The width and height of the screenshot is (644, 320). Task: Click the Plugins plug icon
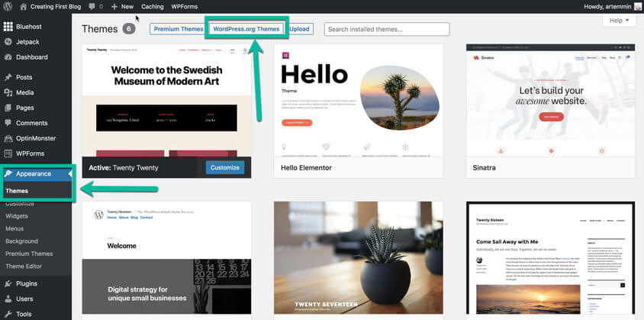coord(8,283)
